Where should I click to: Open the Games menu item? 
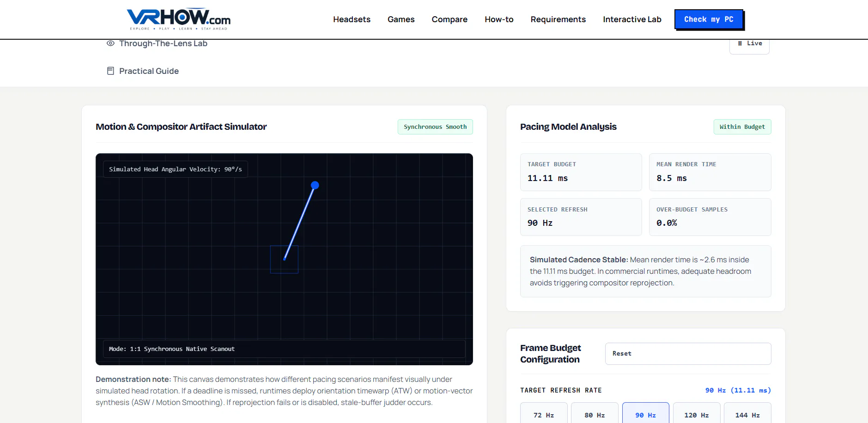point(401,19)
